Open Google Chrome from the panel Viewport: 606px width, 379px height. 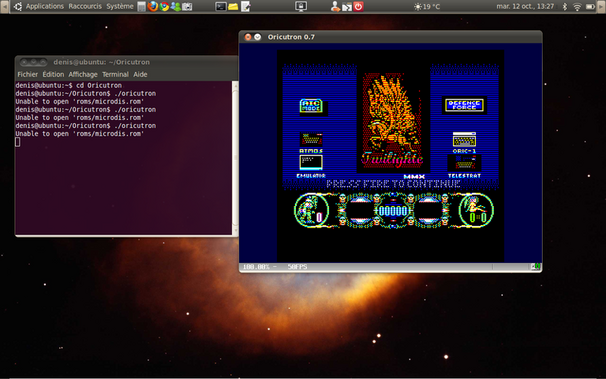tap(165, 7)
